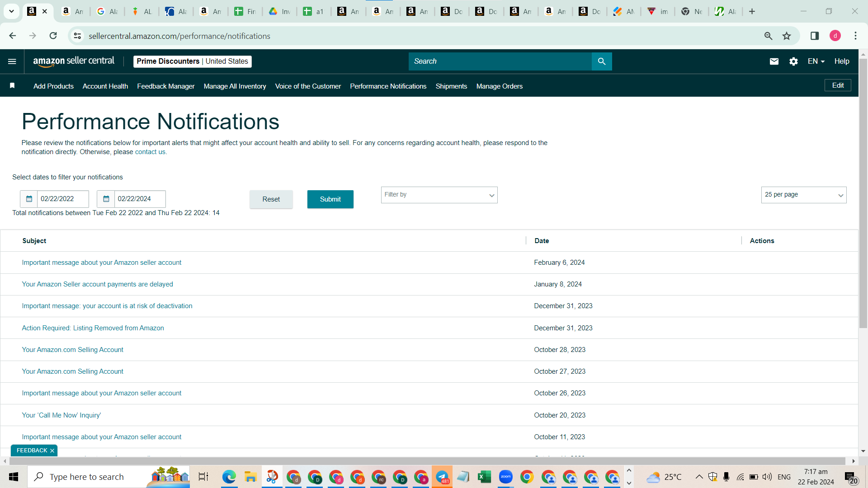The image size is (868, 488).
Task: Go to Account Health
Action: click(x=105, y=86)
